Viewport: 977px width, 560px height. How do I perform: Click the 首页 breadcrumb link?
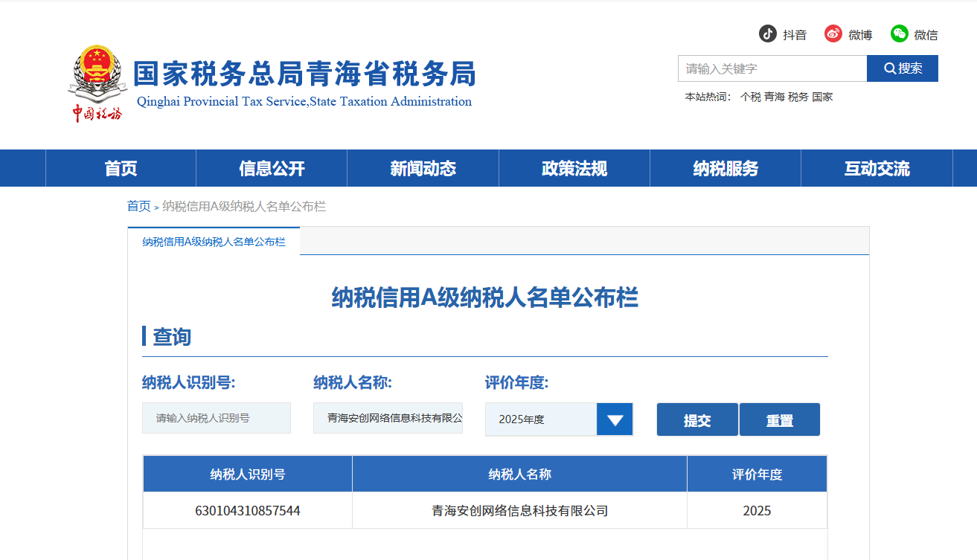(138, 206)
